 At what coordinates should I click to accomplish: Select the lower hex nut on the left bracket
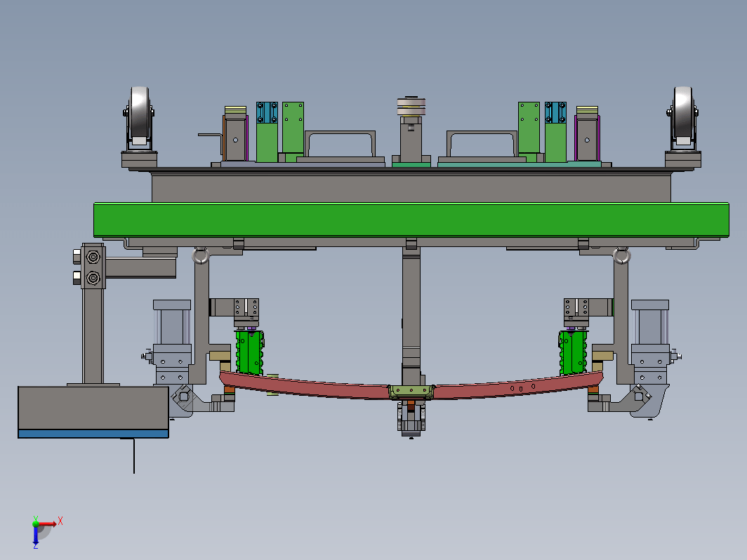pyautogui.click(x=93, y=278)
